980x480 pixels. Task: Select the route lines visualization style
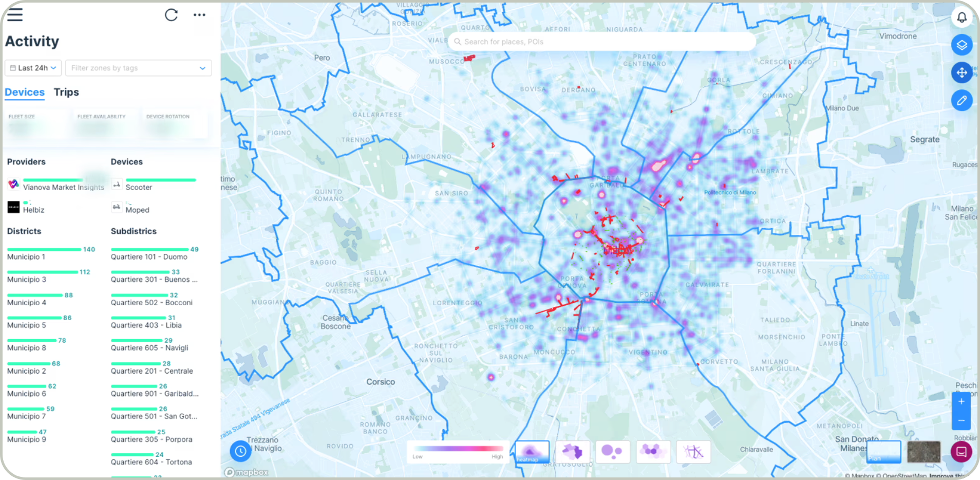pyautogui.click(x=693, y=452)
